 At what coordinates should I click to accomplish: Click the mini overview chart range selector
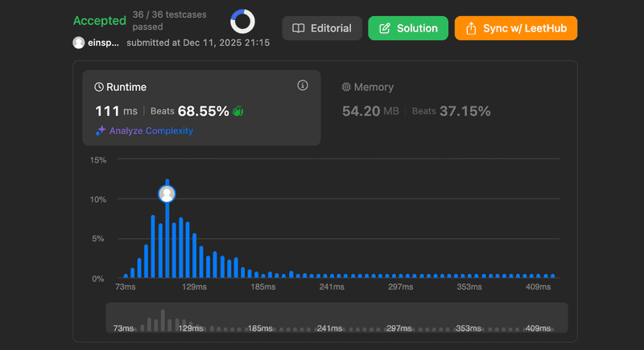coord(336,317)
